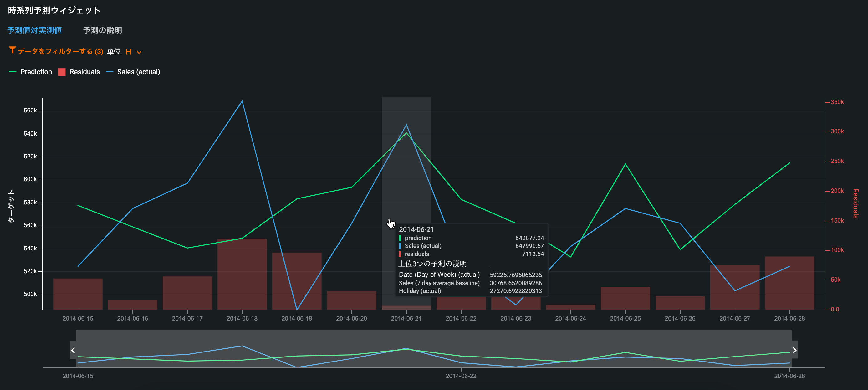Switch to 予測値対実測値 tab
Viewport: 868px width, 390px height.
point(34,30)
